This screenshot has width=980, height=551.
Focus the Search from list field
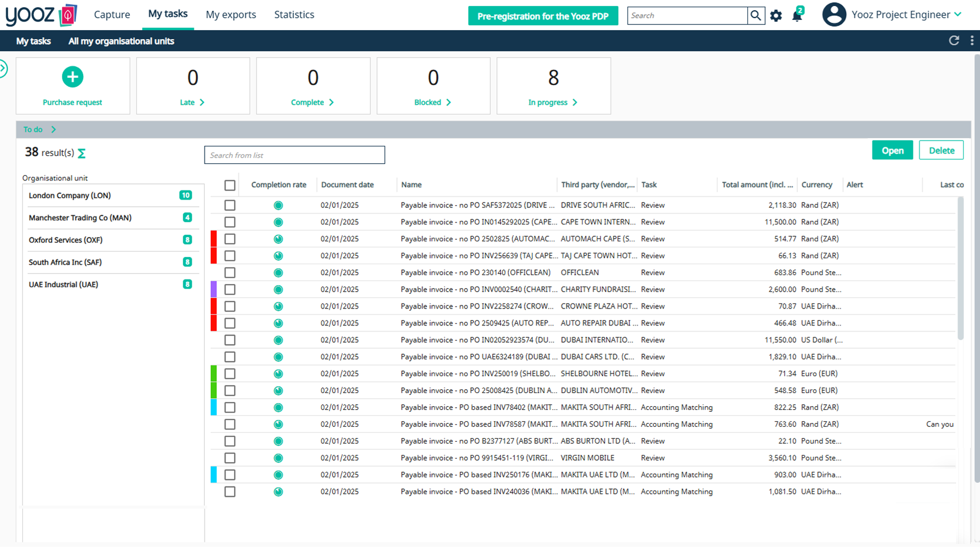[295, 155]
